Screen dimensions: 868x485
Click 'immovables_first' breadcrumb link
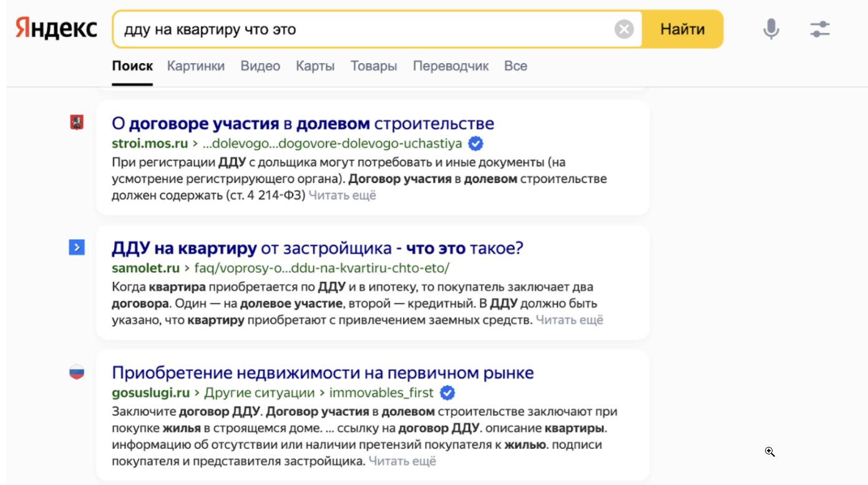381,393
